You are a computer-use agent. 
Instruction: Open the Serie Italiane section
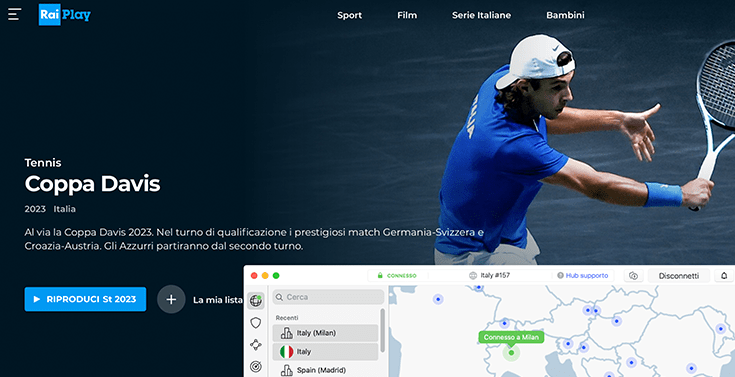481,15
